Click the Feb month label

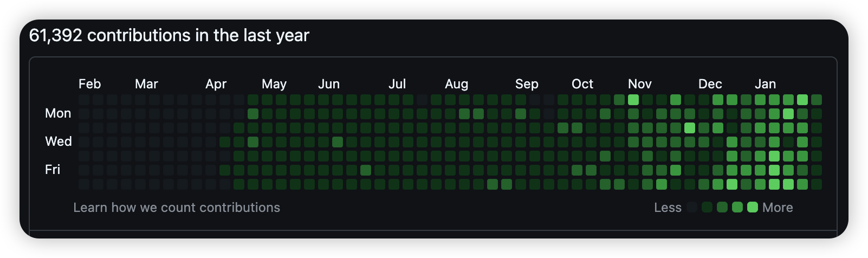89,84
